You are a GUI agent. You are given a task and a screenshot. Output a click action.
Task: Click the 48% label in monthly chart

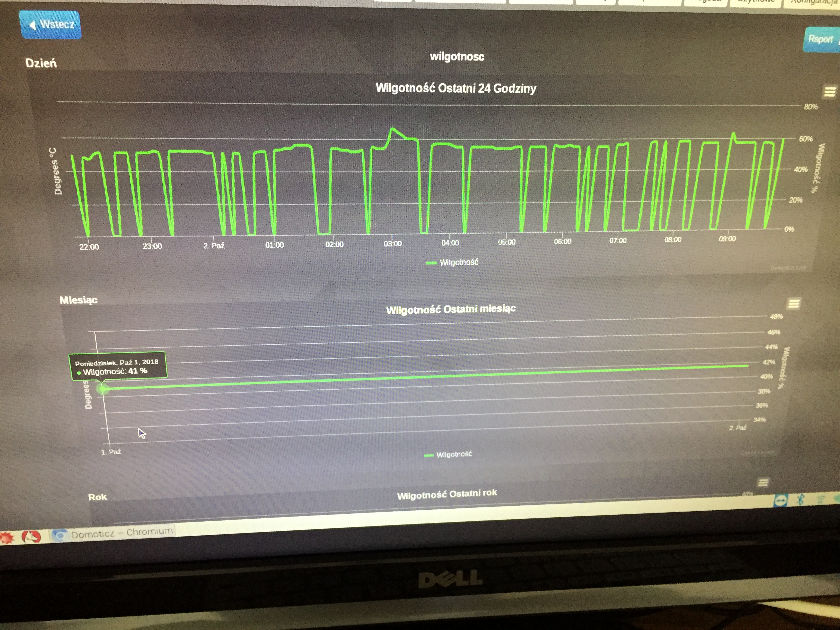777,317
